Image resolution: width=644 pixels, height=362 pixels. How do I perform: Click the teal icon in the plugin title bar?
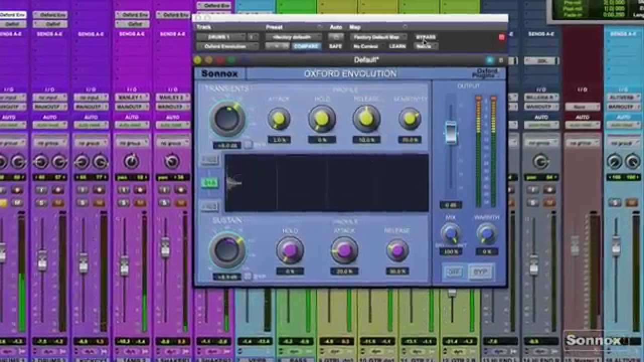[490, 60]
